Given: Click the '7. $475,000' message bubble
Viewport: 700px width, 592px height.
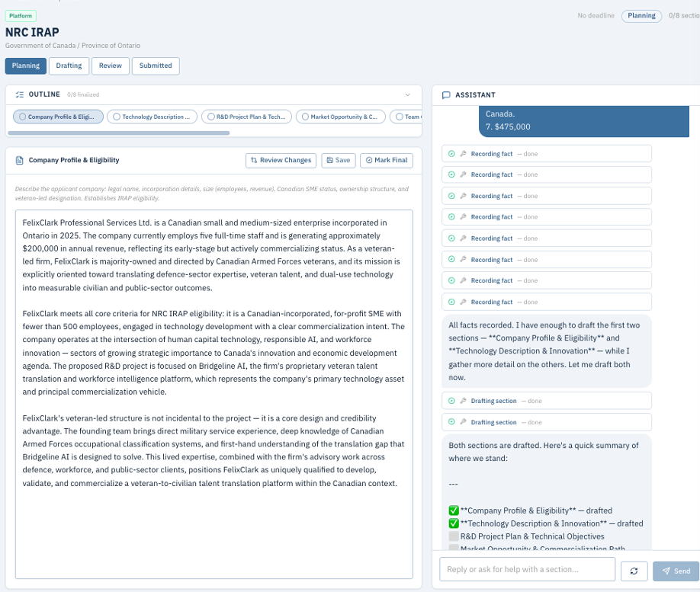Looking at the screenshot, I should click(584, 121).
